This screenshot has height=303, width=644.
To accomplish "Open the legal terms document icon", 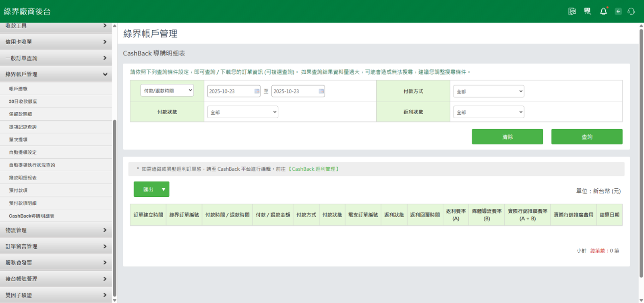I will [x=572, y=11].
